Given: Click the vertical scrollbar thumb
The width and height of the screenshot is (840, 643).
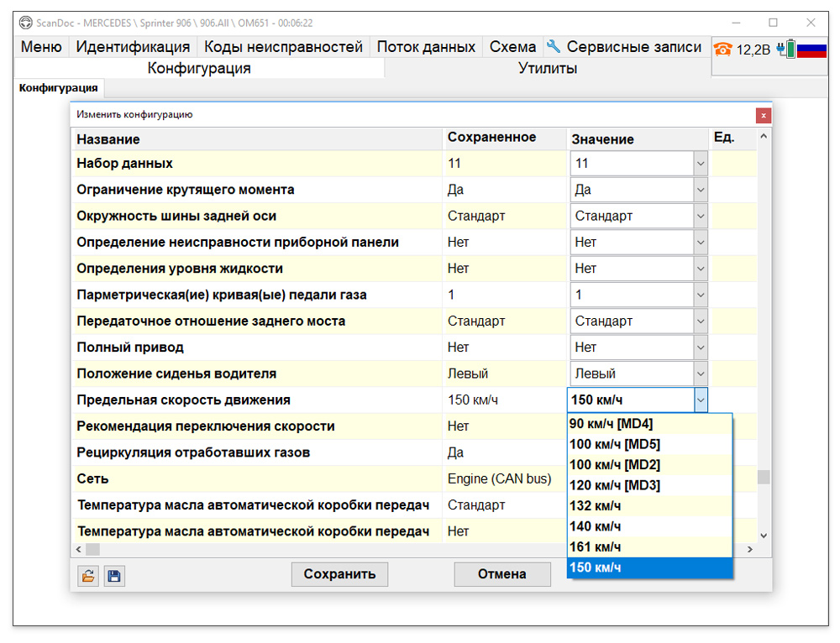Looking at the screenshot, I should [x=764, y=477].
